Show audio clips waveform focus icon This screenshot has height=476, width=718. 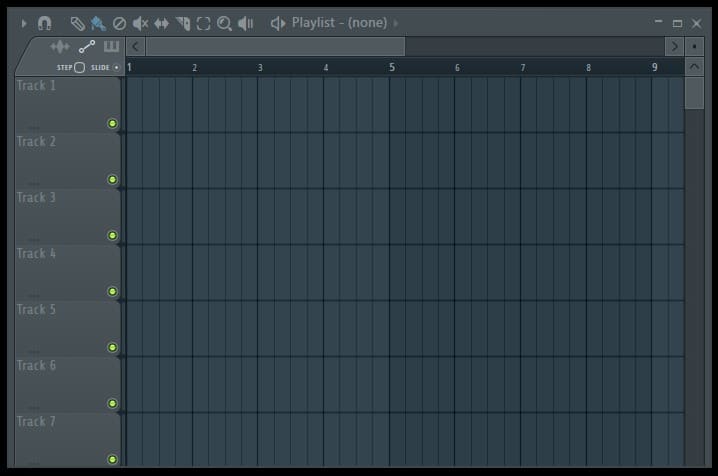pyautogui.click(x=60, y=47)
